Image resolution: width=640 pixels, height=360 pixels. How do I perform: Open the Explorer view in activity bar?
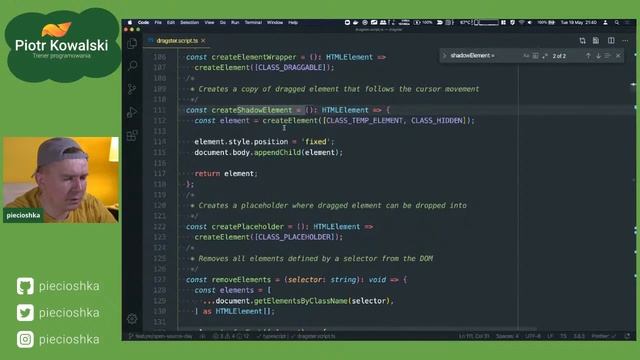point(132,43)
